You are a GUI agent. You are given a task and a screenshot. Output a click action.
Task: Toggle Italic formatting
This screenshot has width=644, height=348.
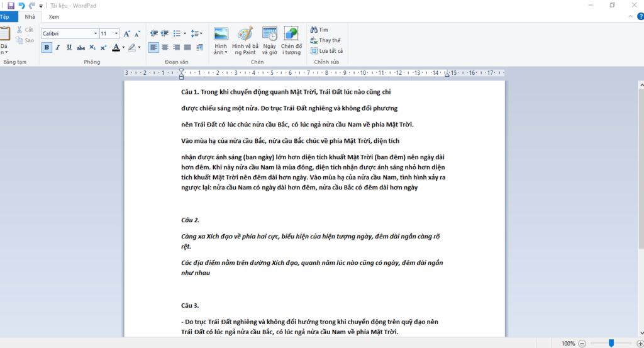(x=58, y=48)
